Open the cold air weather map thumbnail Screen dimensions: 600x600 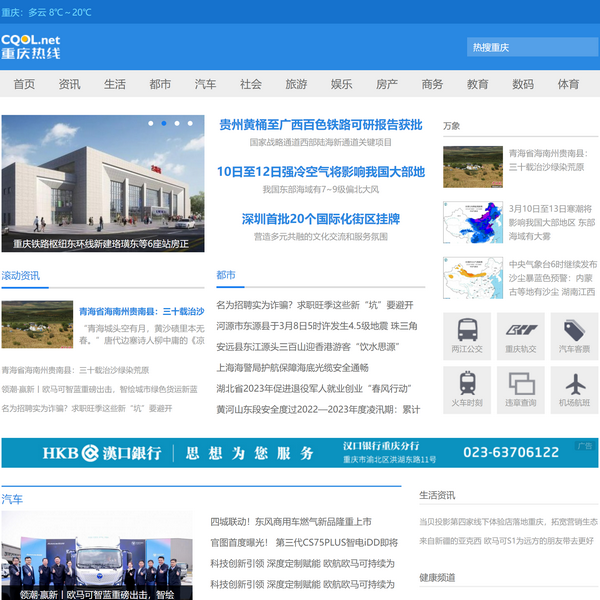tap(473, 223)
